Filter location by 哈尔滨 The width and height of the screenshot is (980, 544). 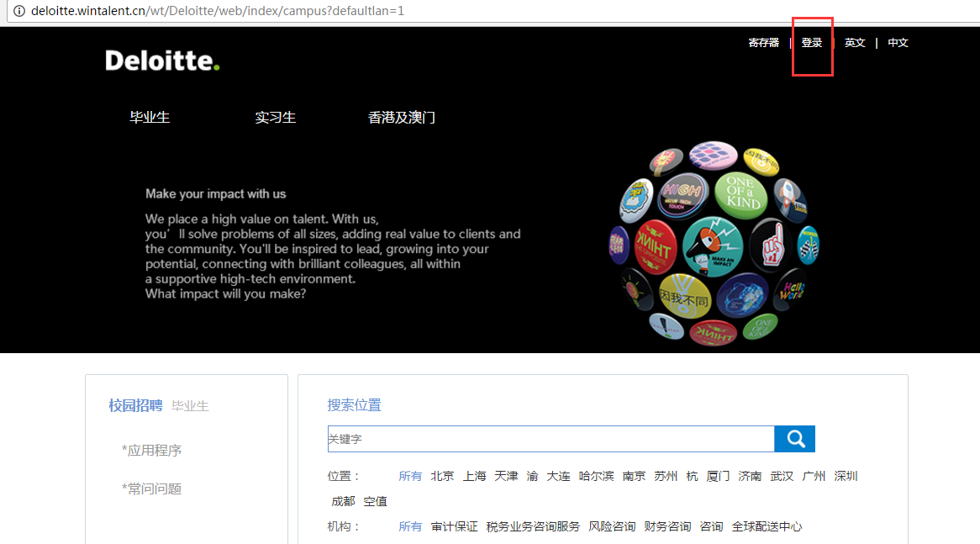[596, 476]
